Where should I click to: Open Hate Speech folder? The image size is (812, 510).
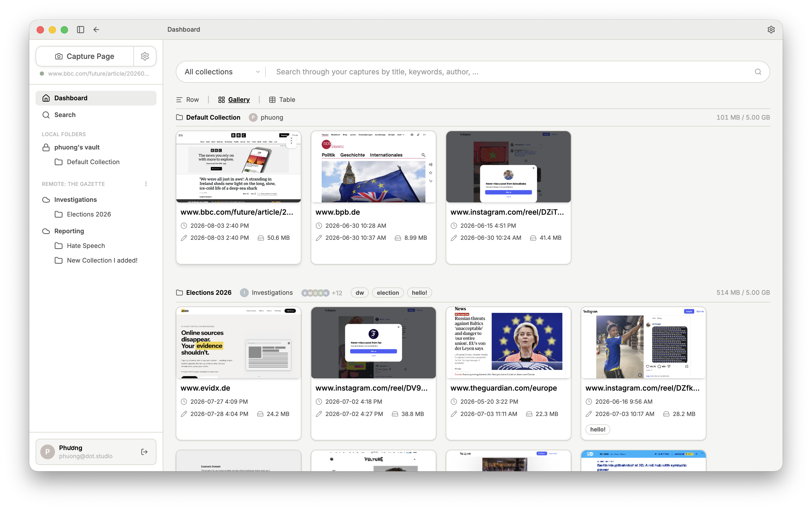tap(96, 246)
